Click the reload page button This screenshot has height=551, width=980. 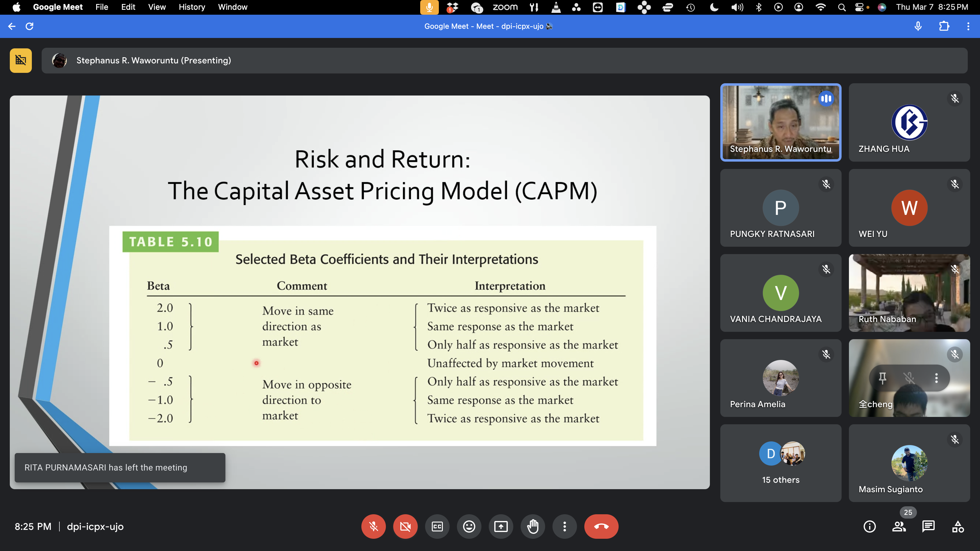29,26
